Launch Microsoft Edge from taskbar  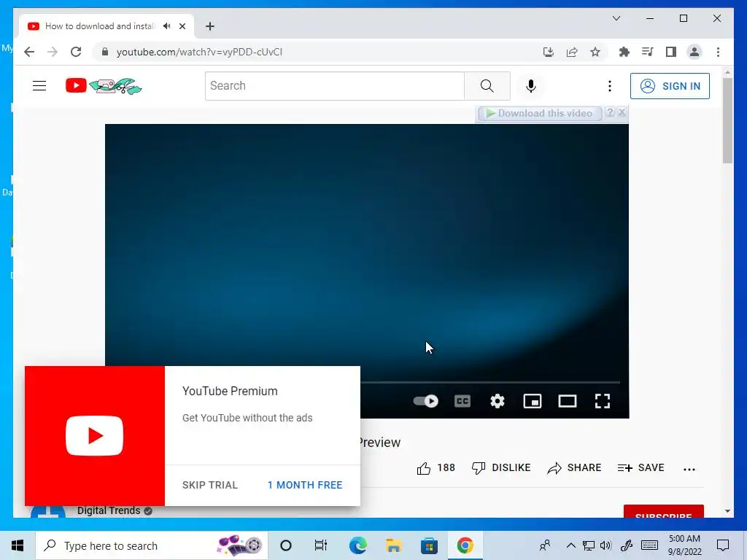pos(358,545)
